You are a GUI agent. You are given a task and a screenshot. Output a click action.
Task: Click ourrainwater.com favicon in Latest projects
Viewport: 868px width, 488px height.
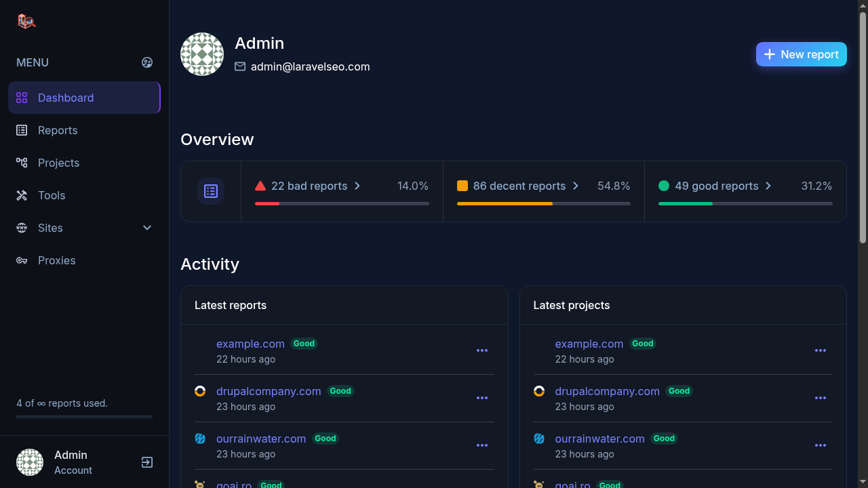(539, 439)
